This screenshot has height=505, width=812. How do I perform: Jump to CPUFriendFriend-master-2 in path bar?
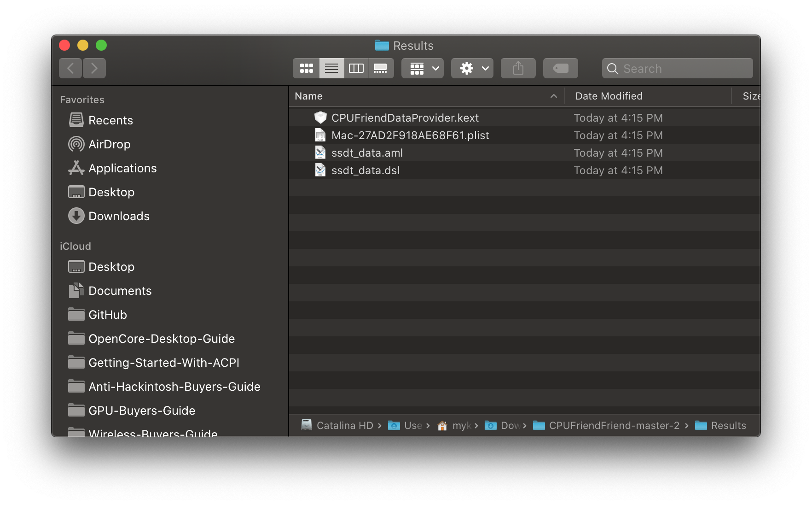pyautogui.click(x=614, y=426)
